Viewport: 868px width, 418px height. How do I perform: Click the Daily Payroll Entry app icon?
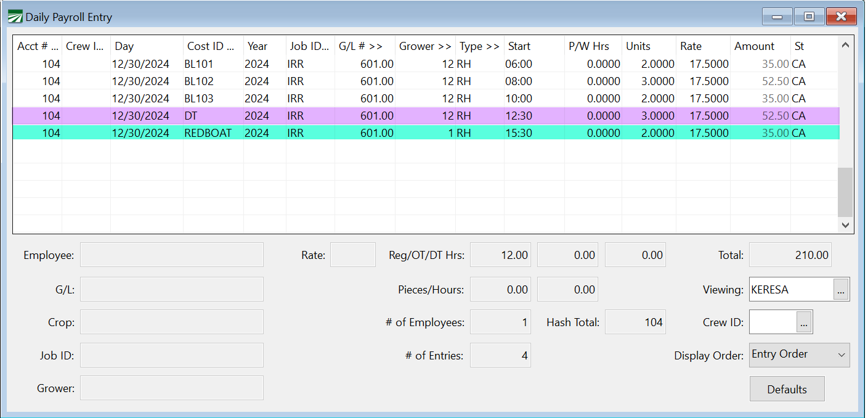click(x=15, y=17)
